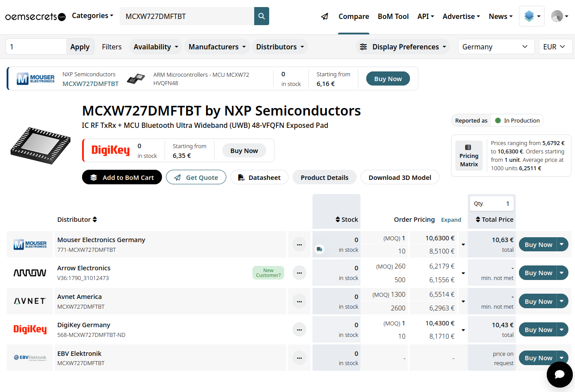Click the paper plane icon in header
This screenshot has height=392, width=575.
325,16
